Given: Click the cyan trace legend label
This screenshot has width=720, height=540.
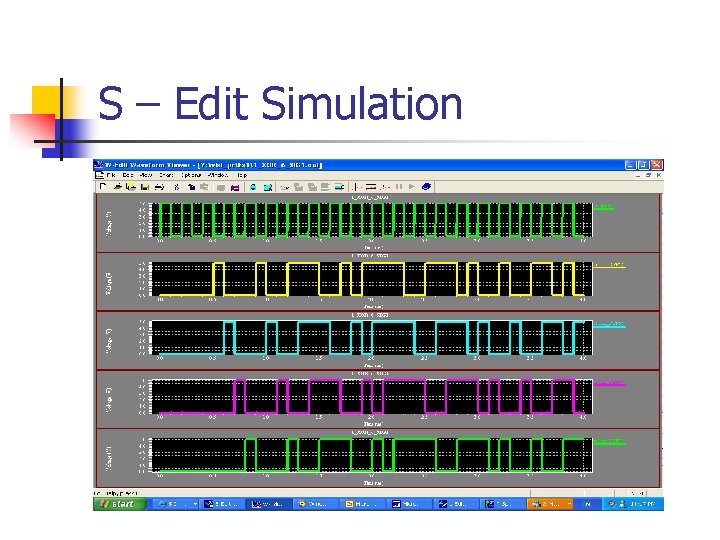Looking at the screenshot, I should click(x=610, y=325).
